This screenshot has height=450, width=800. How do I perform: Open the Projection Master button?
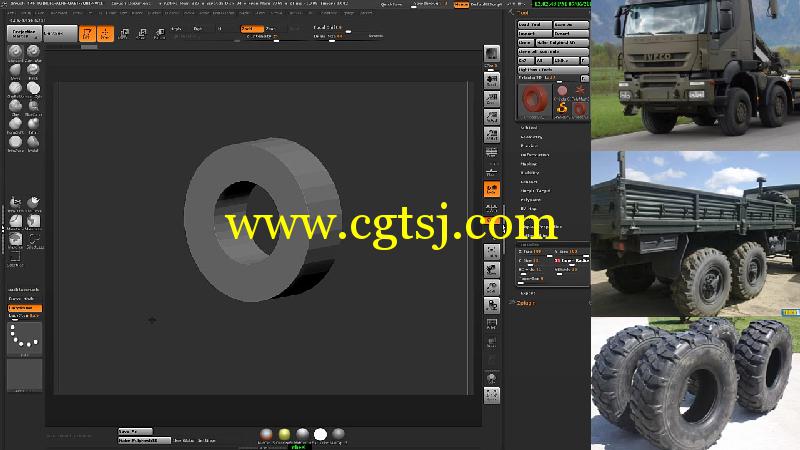(x=24, y=34)
